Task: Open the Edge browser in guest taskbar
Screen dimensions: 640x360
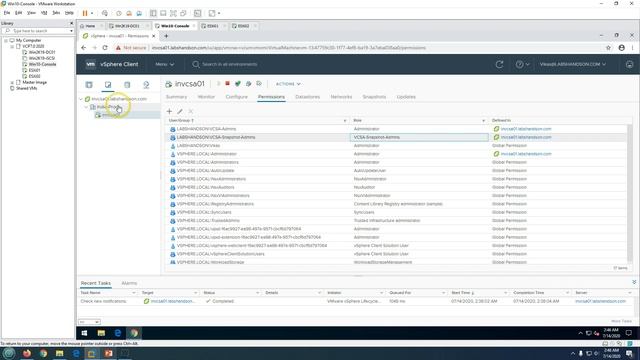Action: (x=118, y=333)
